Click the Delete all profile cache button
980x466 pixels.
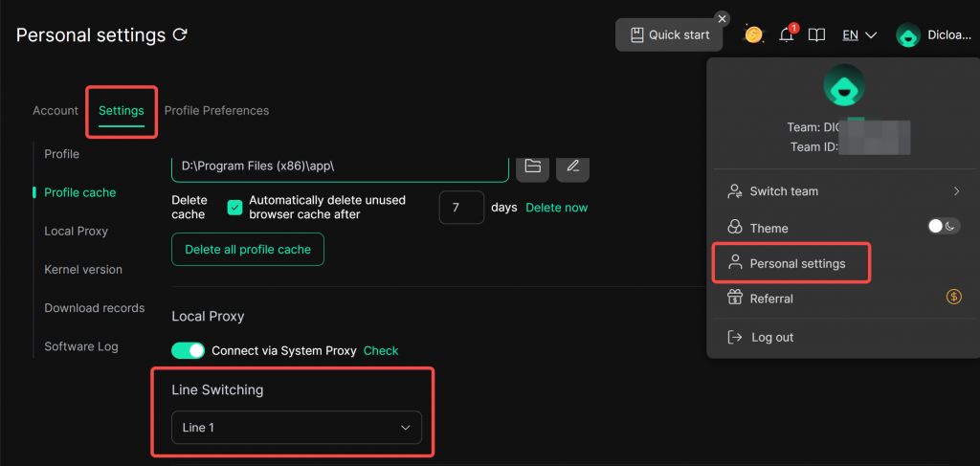(248, 250)
